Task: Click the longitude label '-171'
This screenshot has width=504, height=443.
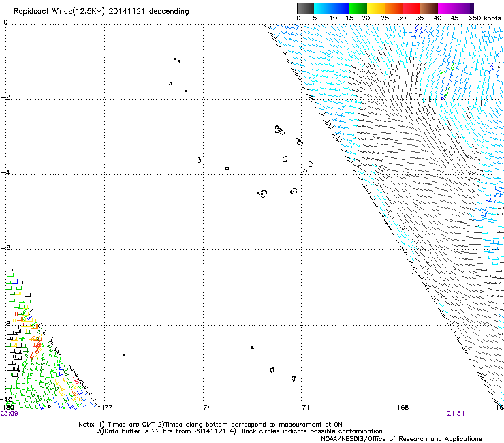Action: tap(302, 408)
